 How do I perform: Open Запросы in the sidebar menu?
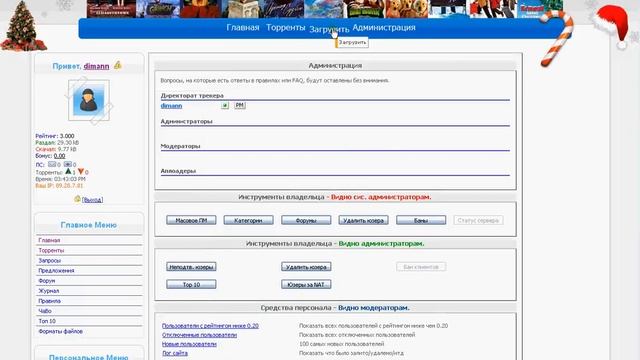pyautogui.click(x=49, y=260)
